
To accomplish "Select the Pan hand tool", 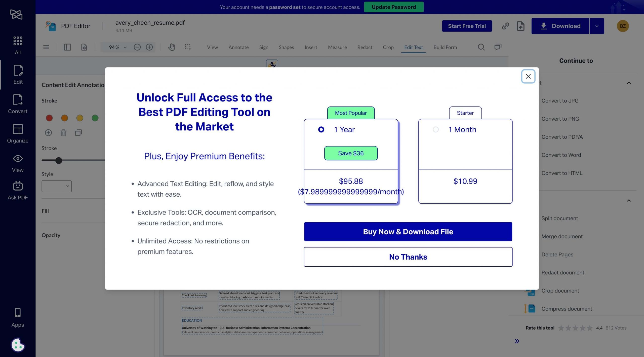I will click(172, 47).
